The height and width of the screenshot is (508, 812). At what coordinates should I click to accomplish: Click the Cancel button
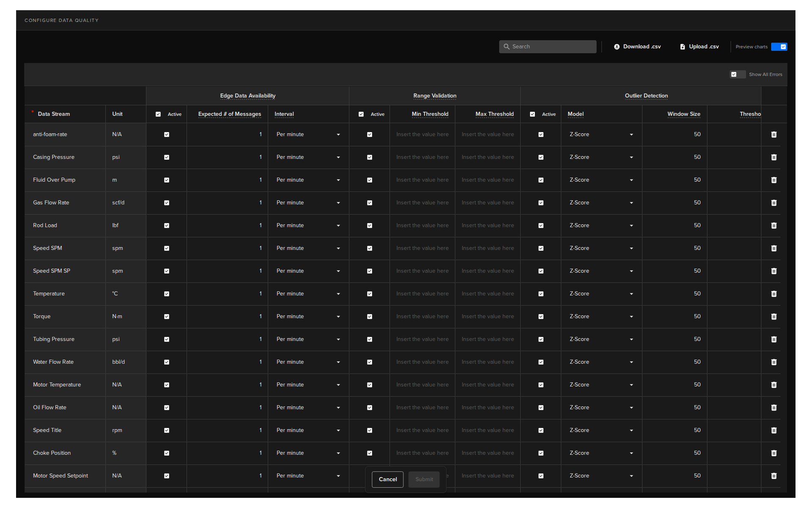387,480
